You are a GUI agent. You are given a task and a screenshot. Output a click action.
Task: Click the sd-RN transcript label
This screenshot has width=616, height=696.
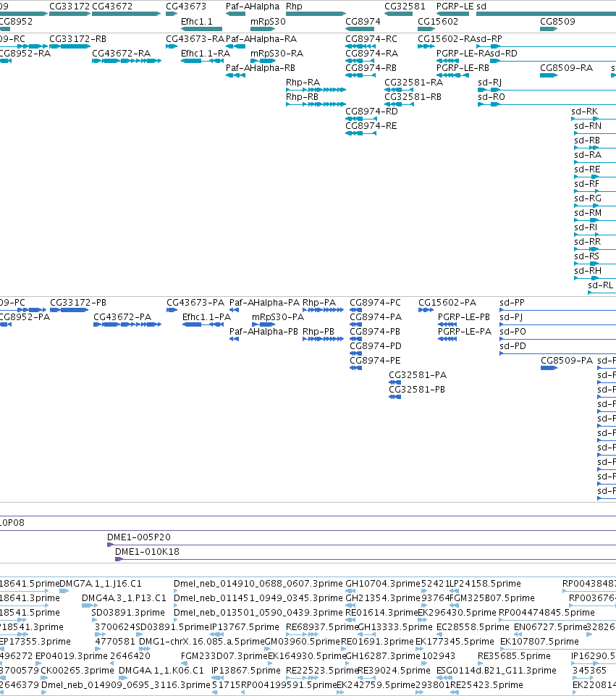coord(588,126)
